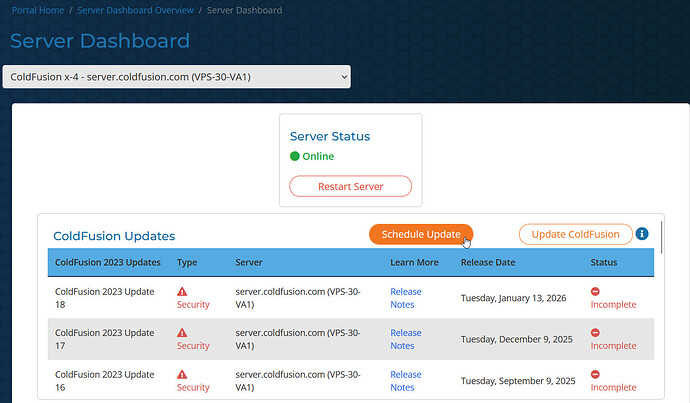Click the Release Date column header
The width and height of the screenshot is (690, 403).
[488, 263]
